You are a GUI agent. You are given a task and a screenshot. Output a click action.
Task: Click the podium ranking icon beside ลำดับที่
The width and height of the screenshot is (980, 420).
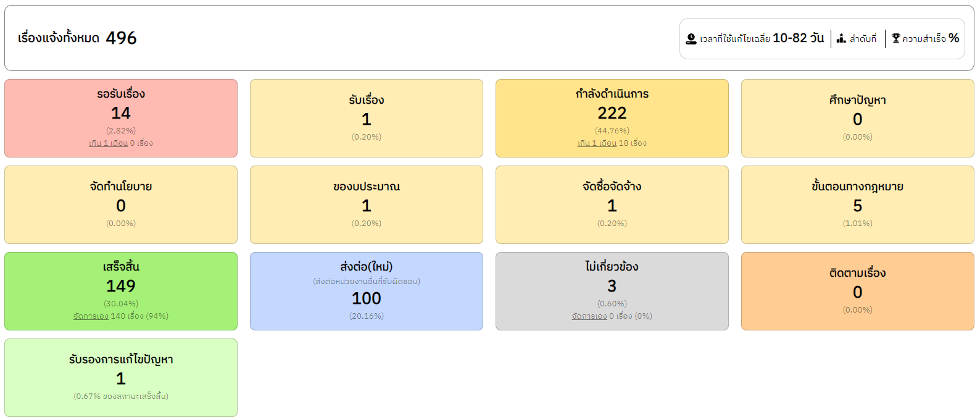point(841,39)
